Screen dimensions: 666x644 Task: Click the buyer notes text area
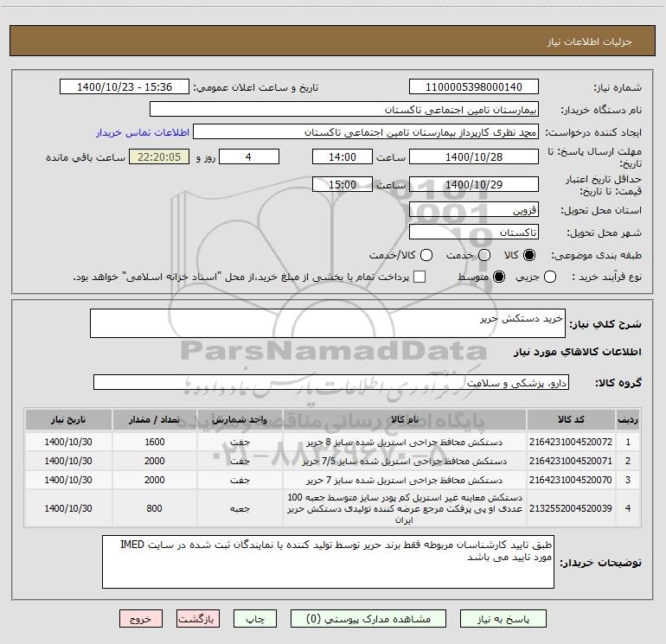coord(328,562)
